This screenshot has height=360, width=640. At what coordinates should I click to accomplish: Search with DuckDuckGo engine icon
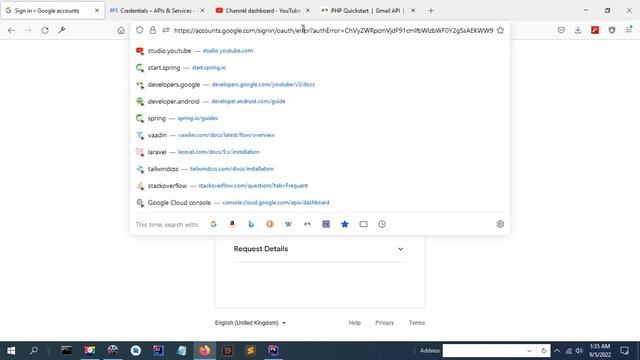[270, 224]
